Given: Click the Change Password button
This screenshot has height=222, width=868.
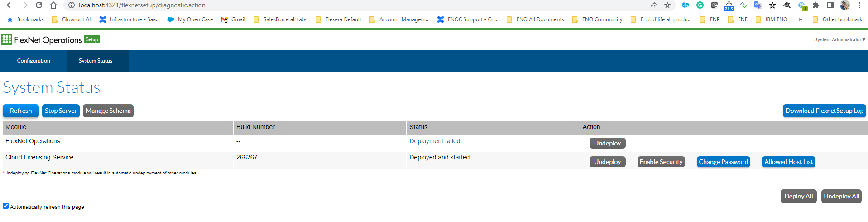Looking at the screenshot, I should coord(723,162).
